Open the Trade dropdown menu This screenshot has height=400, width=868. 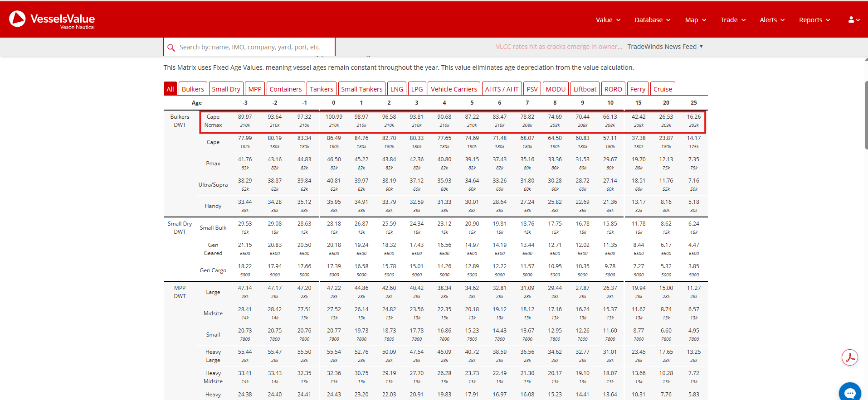tap(733, 20)
